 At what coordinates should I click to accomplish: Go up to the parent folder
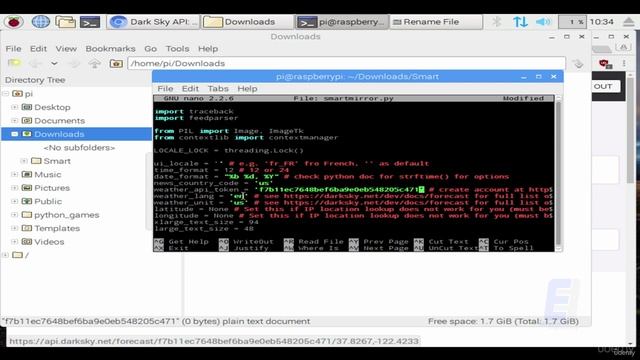coord(95,63)
